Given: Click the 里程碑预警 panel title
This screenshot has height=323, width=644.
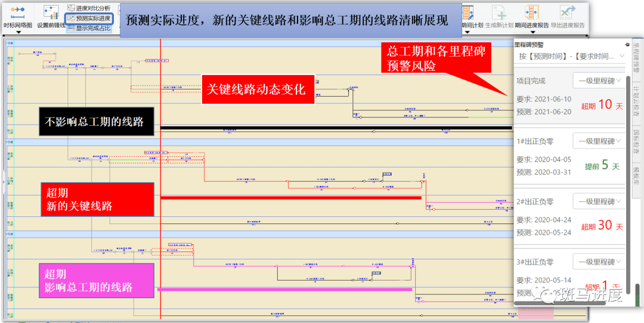Looking at the screenshot, I should pos(529,45).
